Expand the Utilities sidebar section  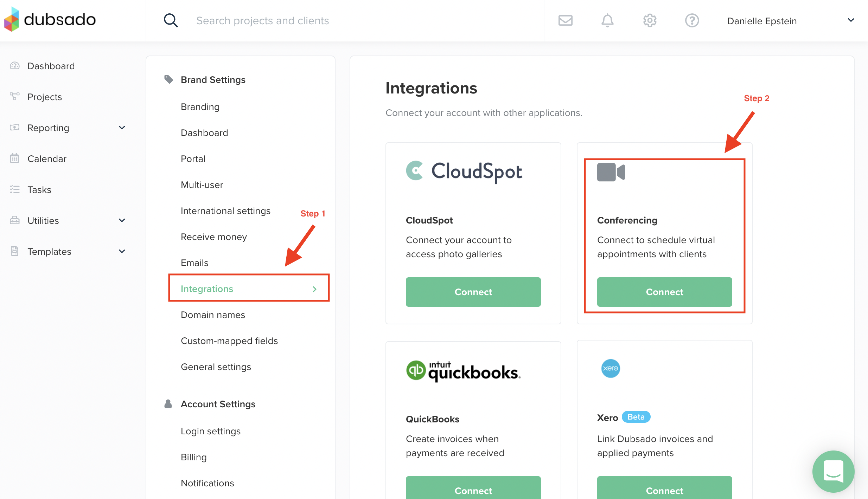coord(122,220)
